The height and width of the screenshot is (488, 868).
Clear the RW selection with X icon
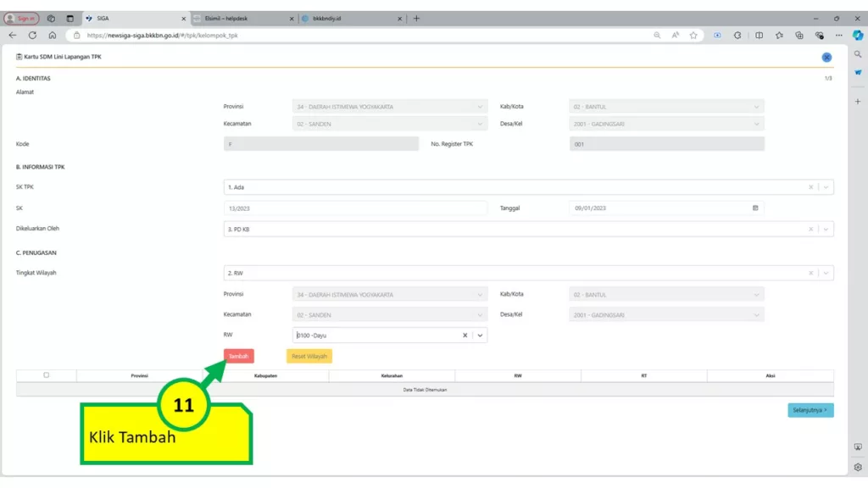coord(465,335)
